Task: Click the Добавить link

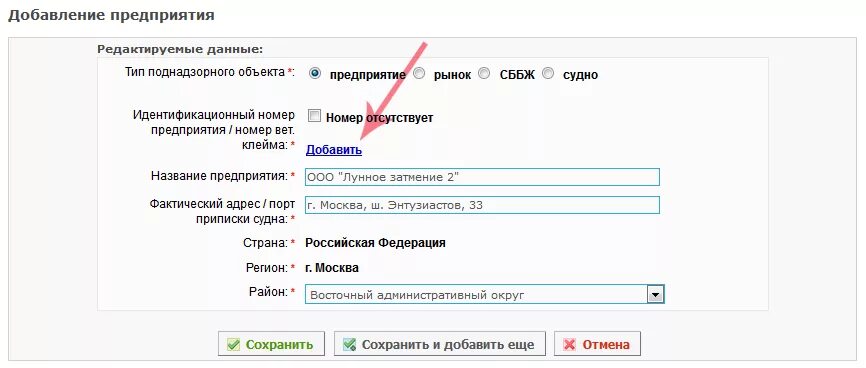Action: [334, 150]
